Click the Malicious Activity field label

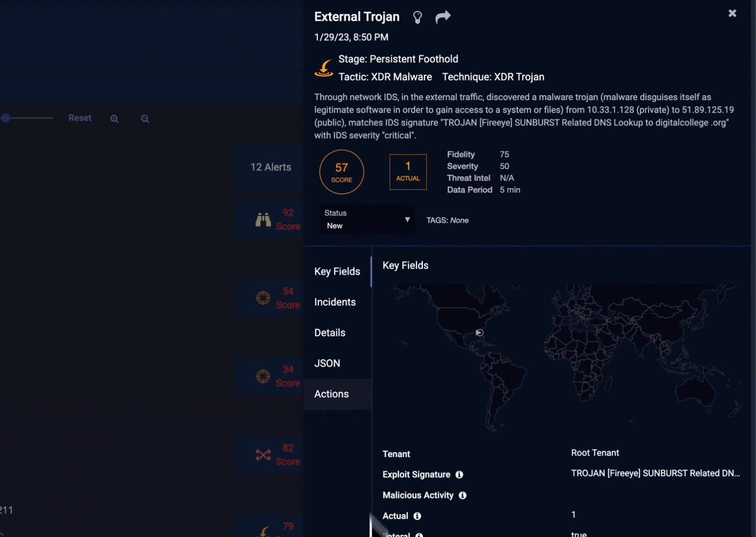coord(418,495)
